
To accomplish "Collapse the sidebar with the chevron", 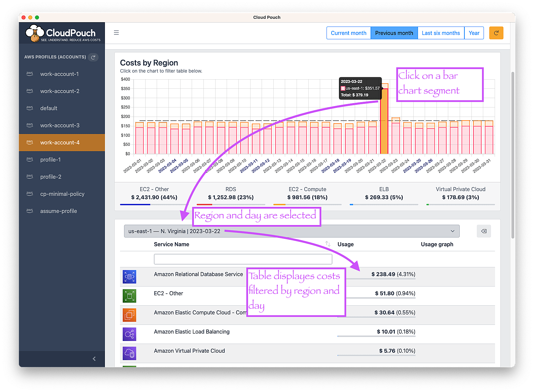I will click(x=94, y=359).
